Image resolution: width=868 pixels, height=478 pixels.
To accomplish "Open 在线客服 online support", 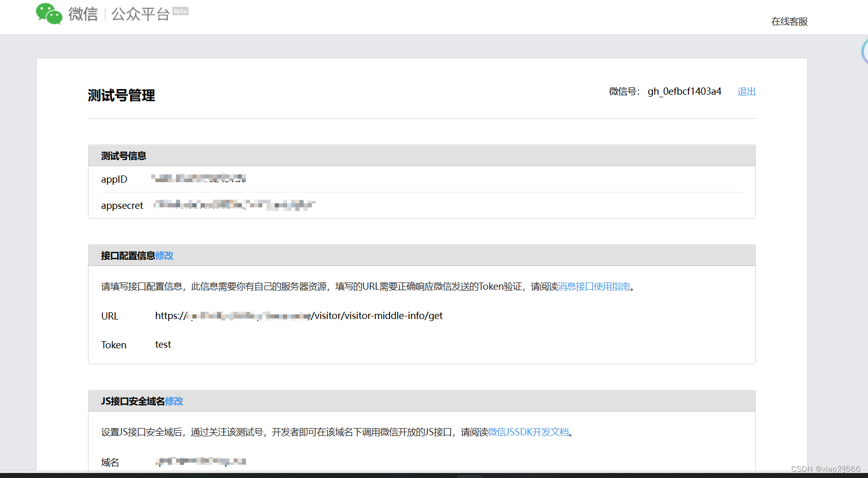I will (789, 22).
